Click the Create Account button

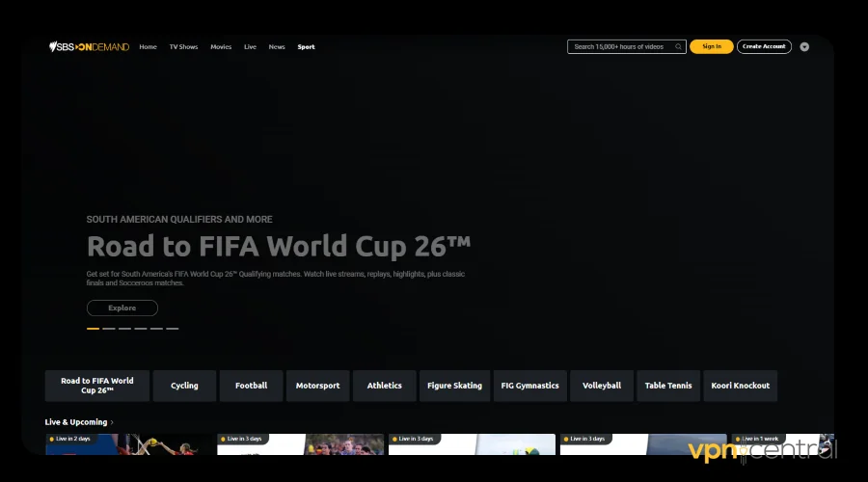click(764, 46)
